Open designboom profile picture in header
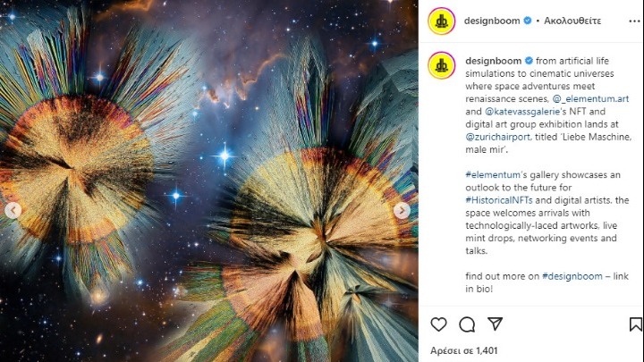 [442, 21]
